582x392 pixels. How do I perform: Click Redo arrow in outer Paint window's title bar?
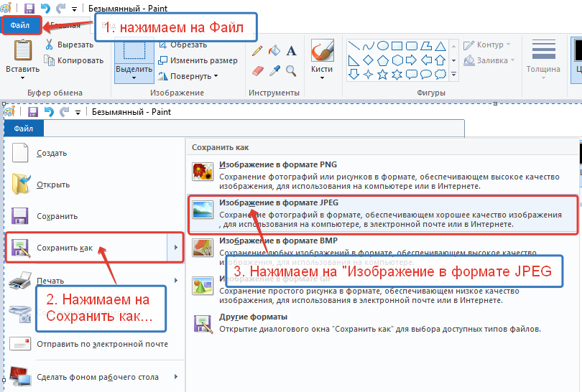coord(60,8)
